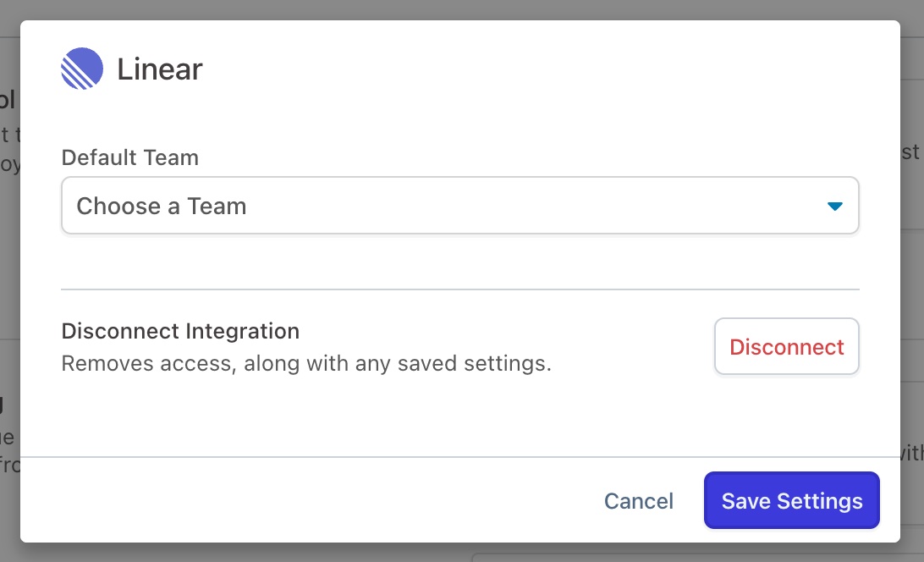Click the 'Default Team' field label

pyautogui.click(x=130, y=157)
